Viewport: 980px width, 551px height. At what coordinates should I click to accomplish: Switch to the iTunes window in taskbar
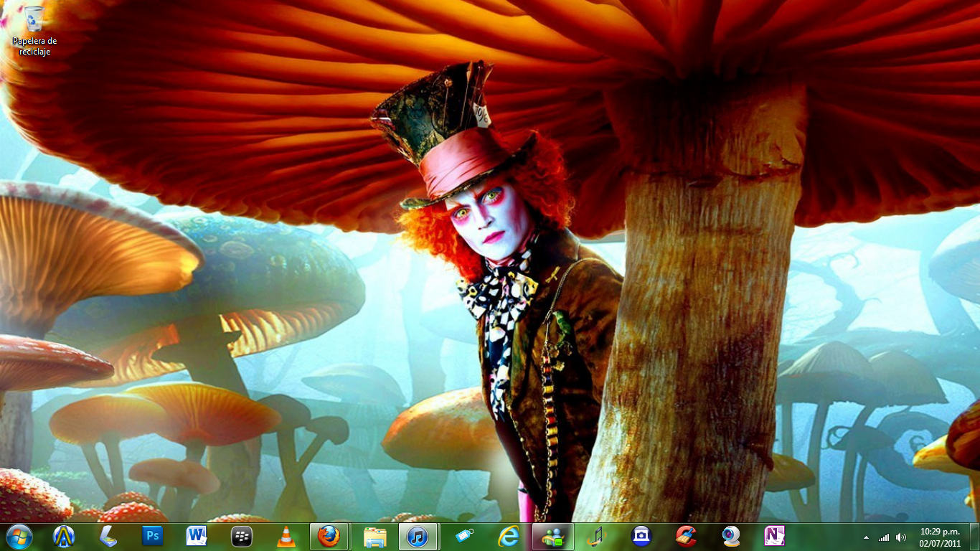[418, 536]
